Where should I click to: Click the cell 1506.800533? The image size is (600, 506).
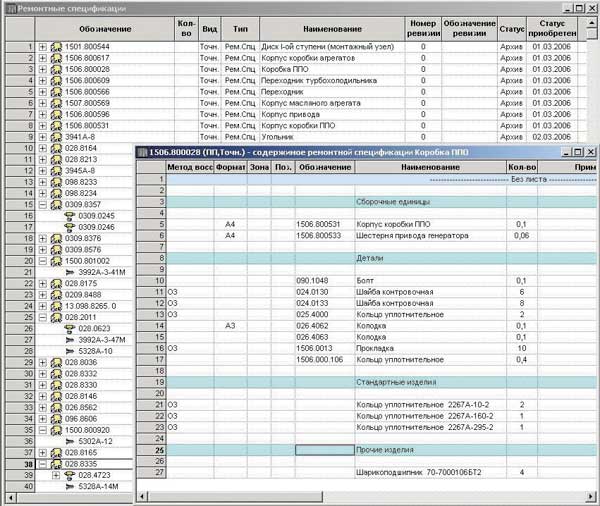pyautogui.click(x=325, y=236)
